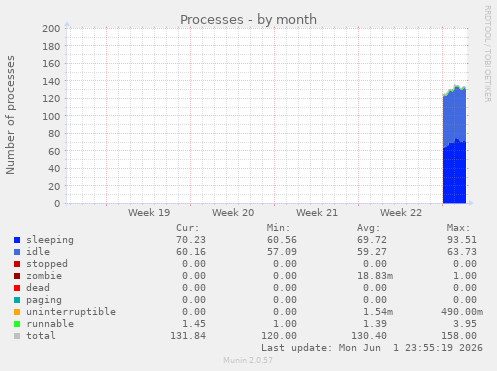Click sleeping current value 70.23
Screen dimensions: 497x371
(191, 240)
